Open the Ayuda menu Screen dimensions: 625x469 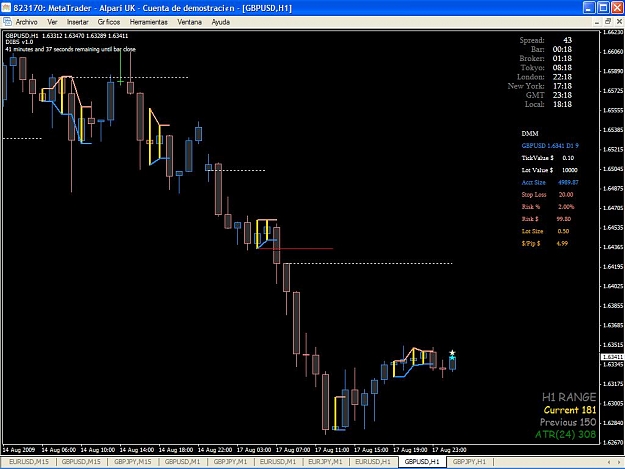pos(221,22)
